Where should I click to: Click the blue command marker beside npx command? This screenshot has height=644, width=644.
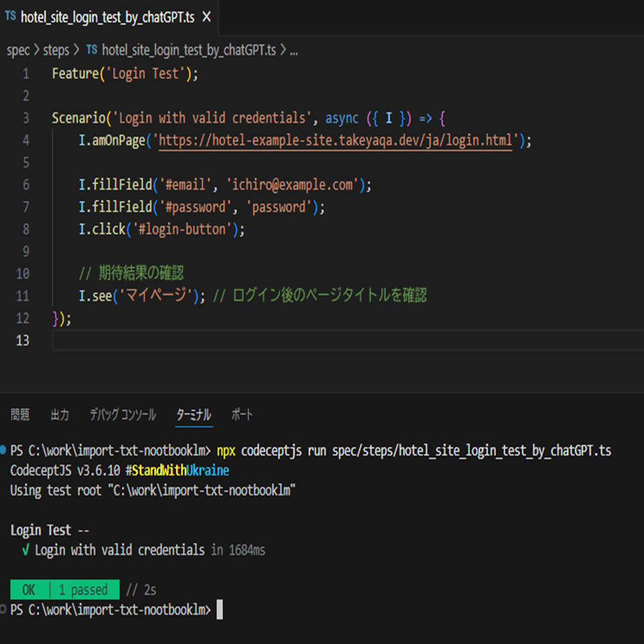3,450
